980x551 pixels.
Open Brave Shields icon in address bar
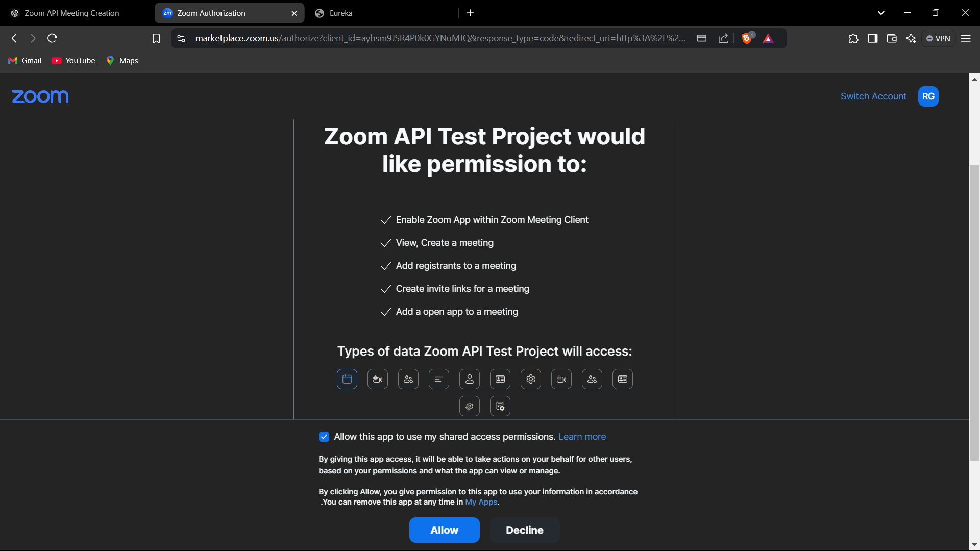click(x=747, y=38)
